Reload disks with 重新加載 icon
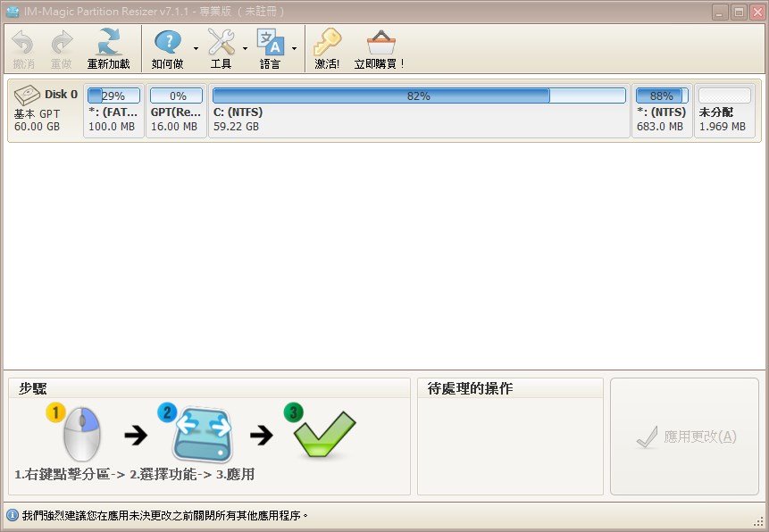 click(x=109, y=41)
